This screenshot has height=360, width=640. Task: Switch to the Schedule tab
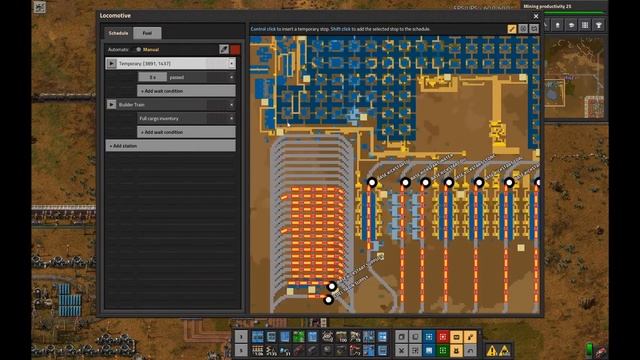coord(118,33)
